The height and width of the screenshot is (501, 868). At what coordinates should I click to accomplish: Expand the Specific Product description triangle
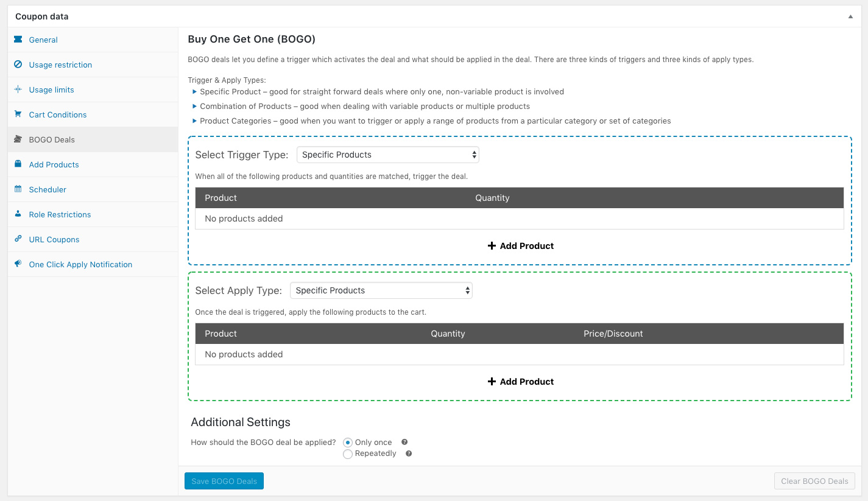click(195, 92)
